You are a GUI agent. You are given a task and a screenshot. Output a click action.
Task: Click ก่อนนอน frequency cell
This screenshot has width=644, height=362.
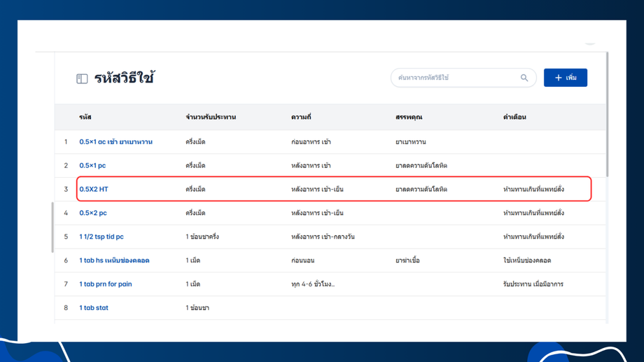[x=302, y=260]
